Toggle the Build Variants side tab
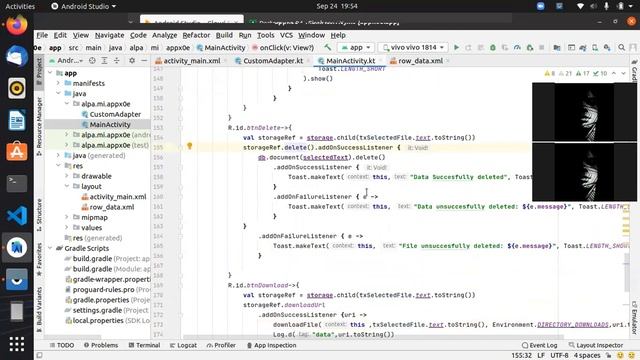640x360 pixels. [x=39, y=309]
